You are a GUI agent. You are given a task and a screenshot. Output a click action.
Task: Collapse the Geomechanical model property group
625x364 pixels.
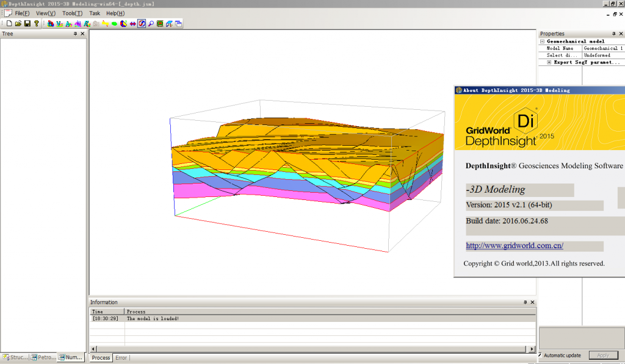543,41
